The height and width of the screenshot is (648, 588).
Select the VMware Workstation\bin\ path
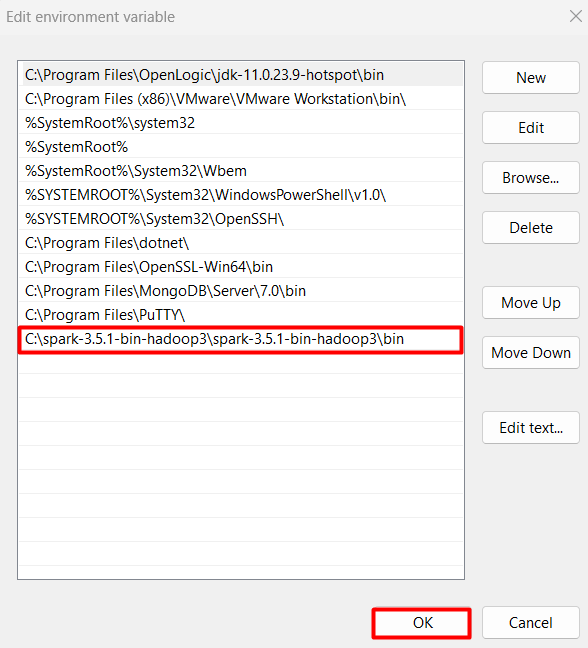pos(241,99)
